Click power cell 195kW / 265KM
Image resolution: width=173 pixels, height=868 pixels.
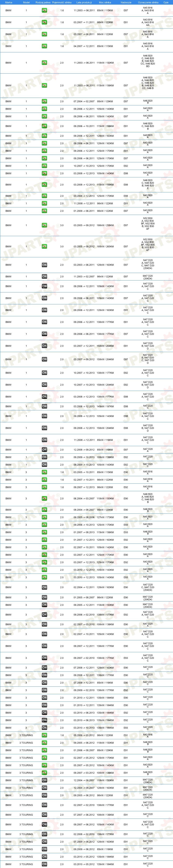coord(105,246)
